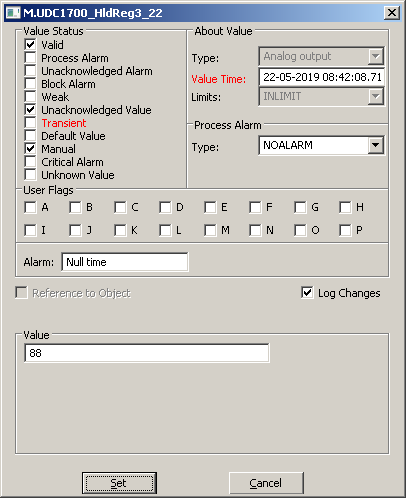Image resolution: width=406 pixels, height=498 pixels.
Task: Expand the Analog output type dropdown
Action: (x=376, y=56)
